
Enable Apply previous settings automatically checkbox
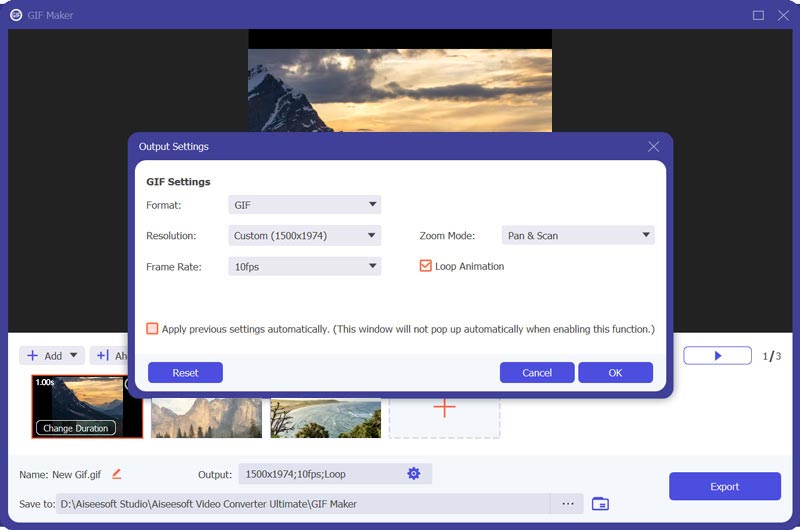[152, 329]
